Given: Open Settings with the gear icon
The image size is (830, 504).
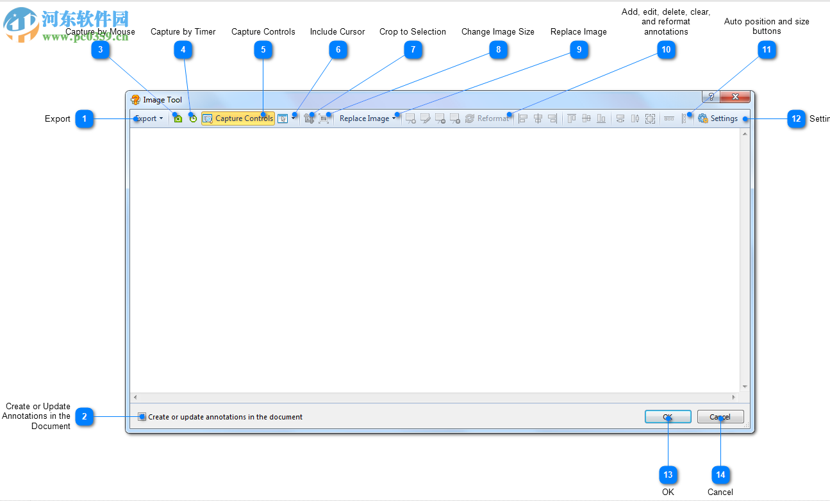Looking at the screenshot, I should click(718, 118).
